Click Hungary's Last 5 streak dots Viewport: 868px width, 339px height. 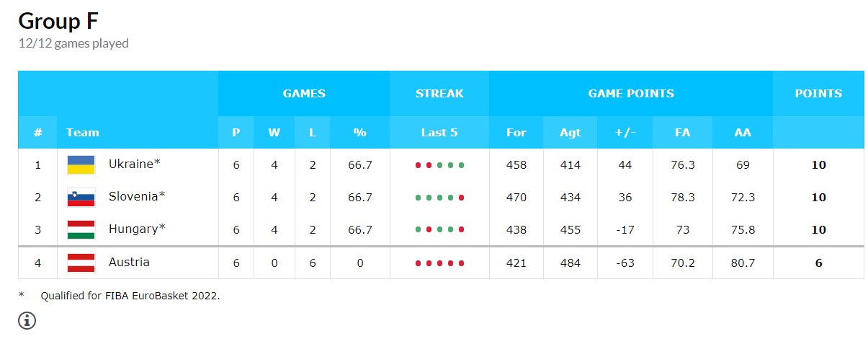click(x=439, y=230)
